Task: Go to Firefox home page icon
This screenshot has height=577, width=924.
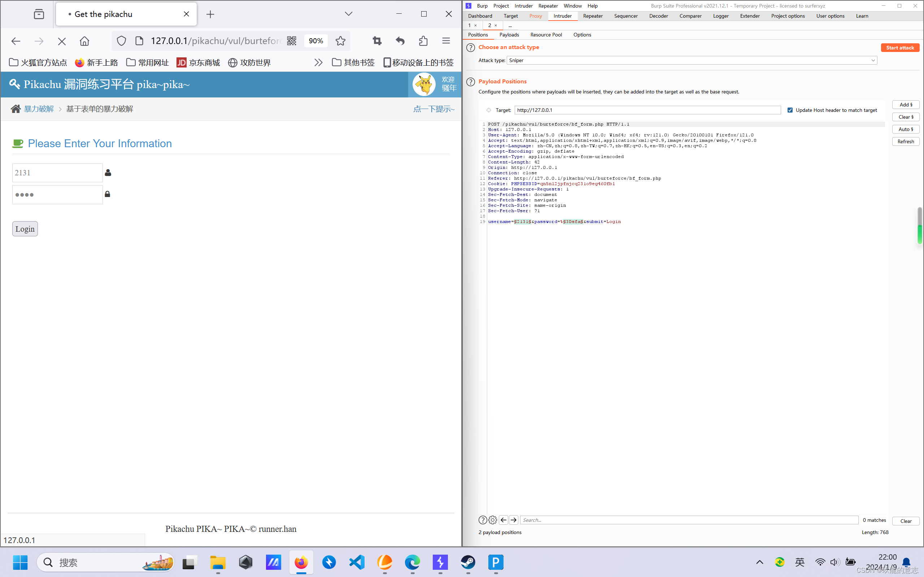Action: 84,41
